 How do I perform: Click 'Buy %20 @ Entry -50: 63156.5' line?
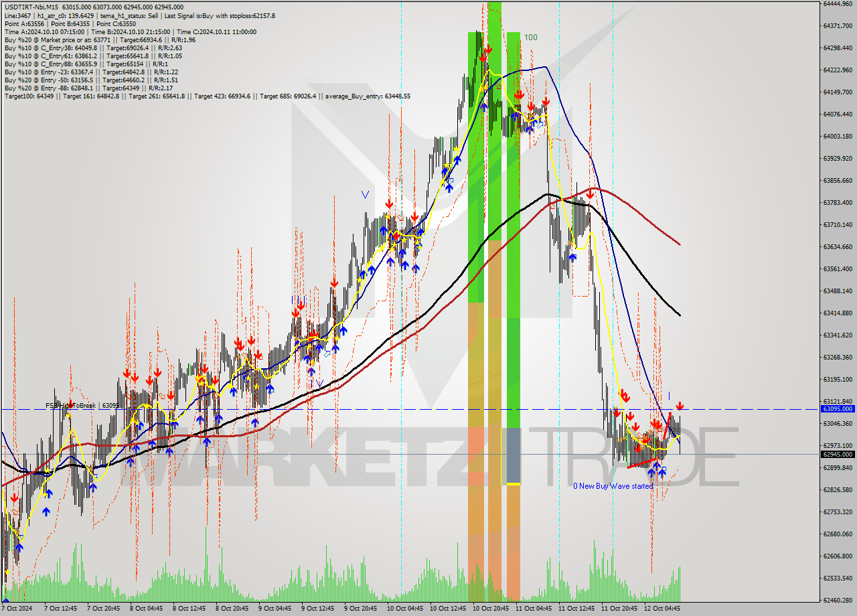(x=91, y=80)
